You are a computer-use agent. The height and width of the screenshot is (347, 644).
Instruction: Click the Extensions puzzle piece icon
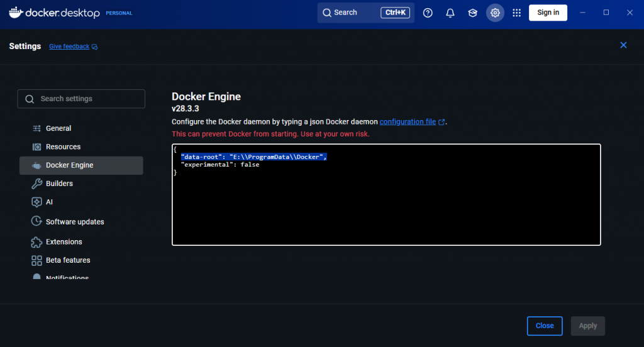[36, 241]
